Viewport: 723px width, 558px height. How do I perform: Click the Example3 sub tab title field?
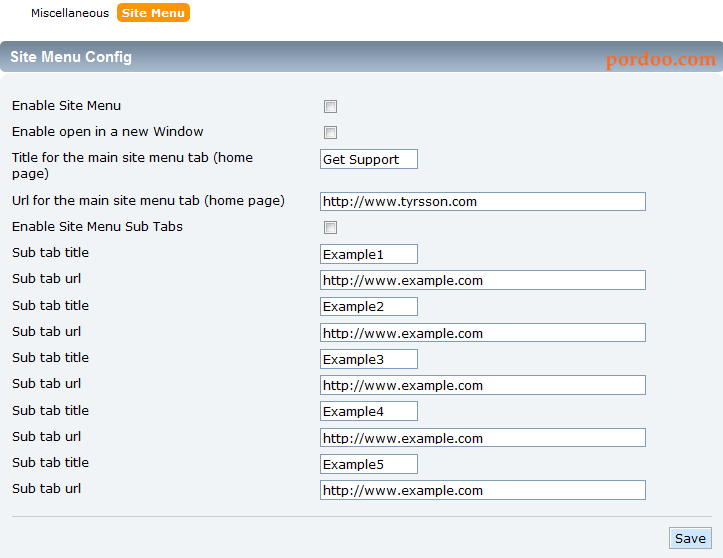[x=369, y=359]
